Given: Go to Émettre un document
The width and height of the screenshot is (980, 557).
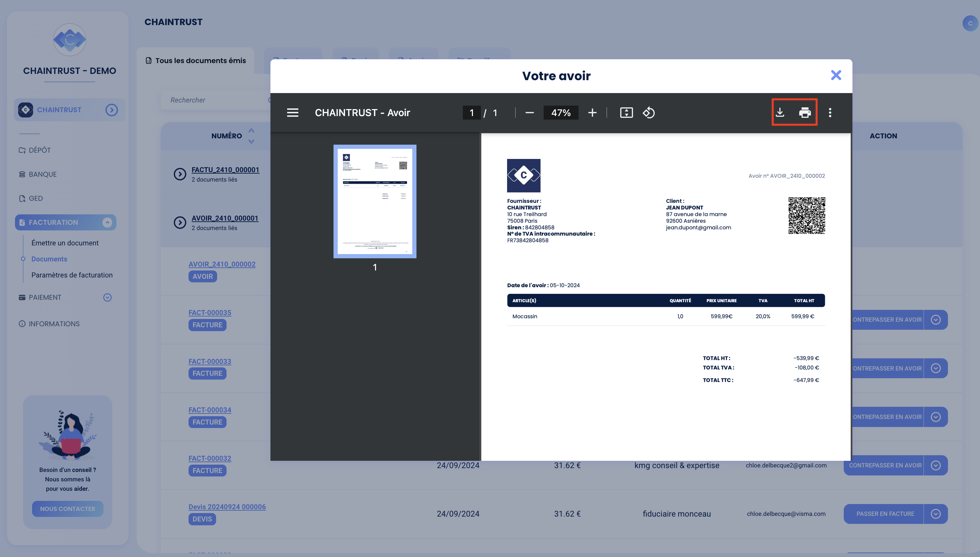Looking at the screenshot, I should click(x=65, y=243).
